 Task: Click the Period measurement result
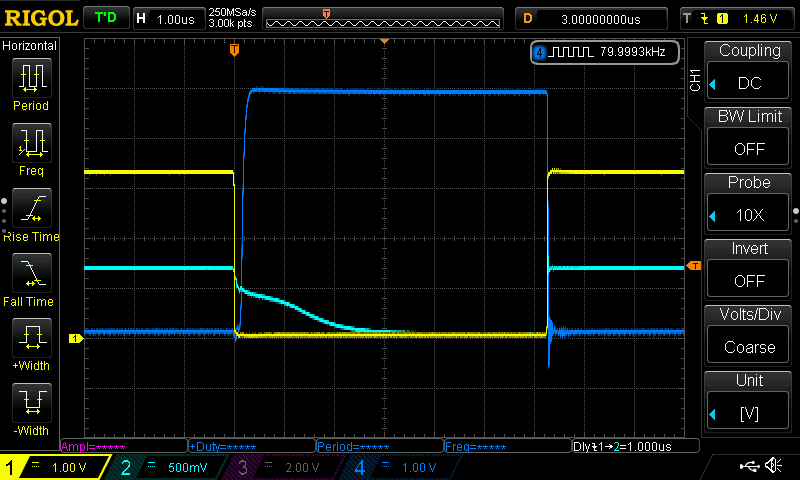[380, 446]
